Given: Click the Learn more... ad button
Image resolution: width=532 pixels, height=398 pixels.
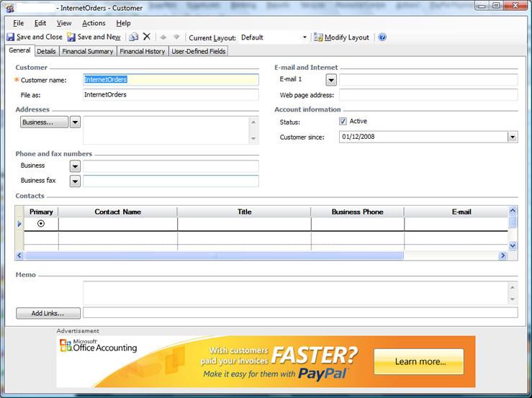Looking at the screenshot, I should tap(419, 362).
